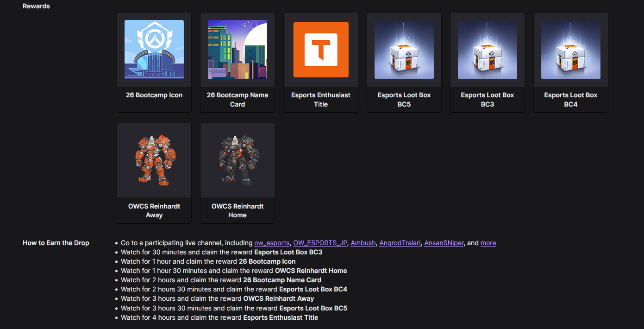
Task: Open the Esports Loot Box BC3 image
Action: pos(488,50)
